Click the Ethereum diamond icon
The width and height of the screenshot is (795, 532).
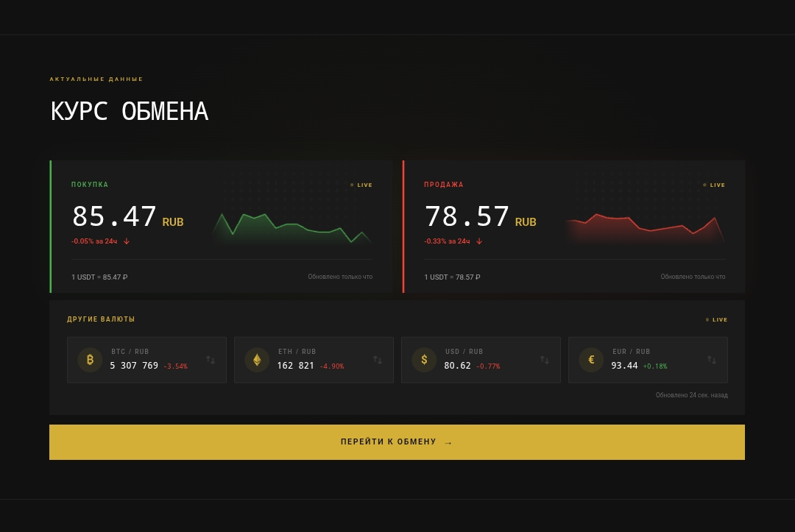[x=257, y=360]
